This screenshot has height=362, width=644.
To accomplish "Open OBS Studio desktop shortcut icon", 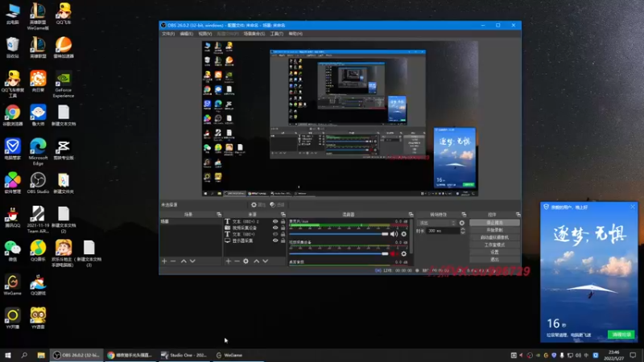I will click(x=38, y=181).
